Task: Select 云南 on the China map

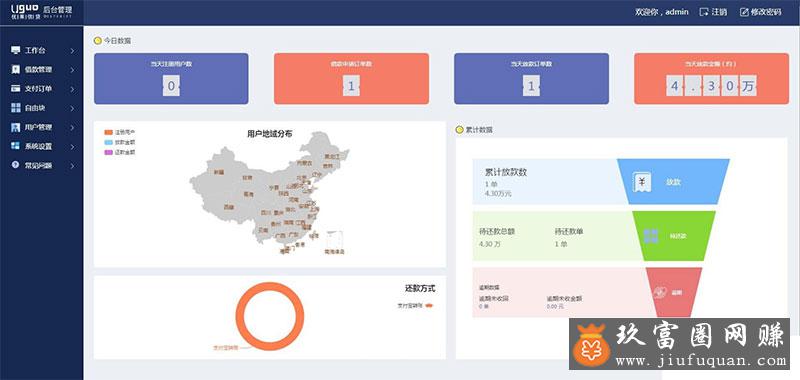Action: 263,230
